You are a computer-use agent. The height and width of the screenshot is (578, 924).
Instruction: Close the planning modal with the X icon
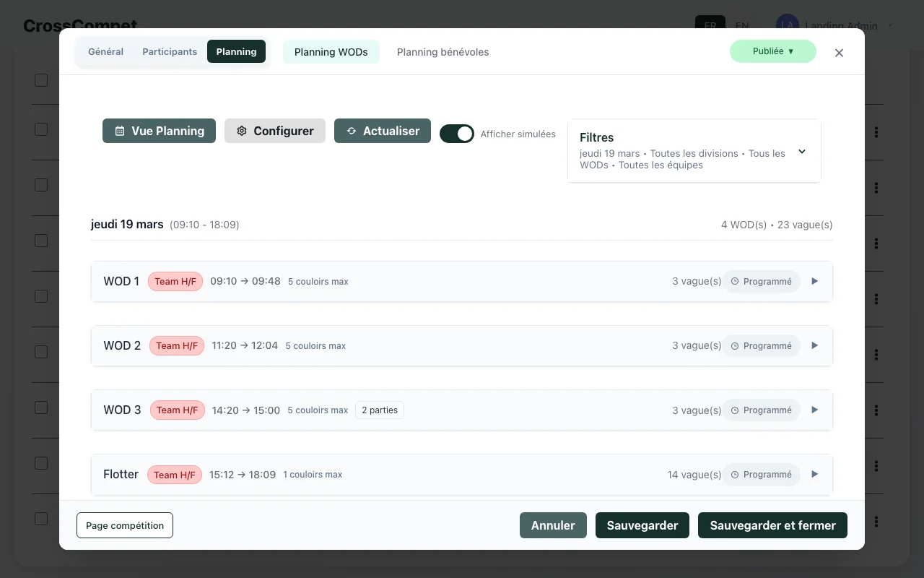[839, 52]
